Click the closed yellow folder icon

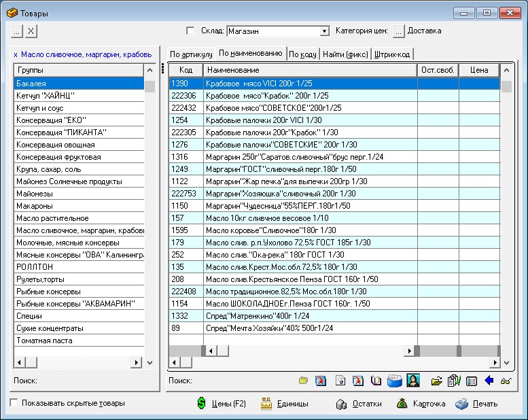(x=303, y=381)
